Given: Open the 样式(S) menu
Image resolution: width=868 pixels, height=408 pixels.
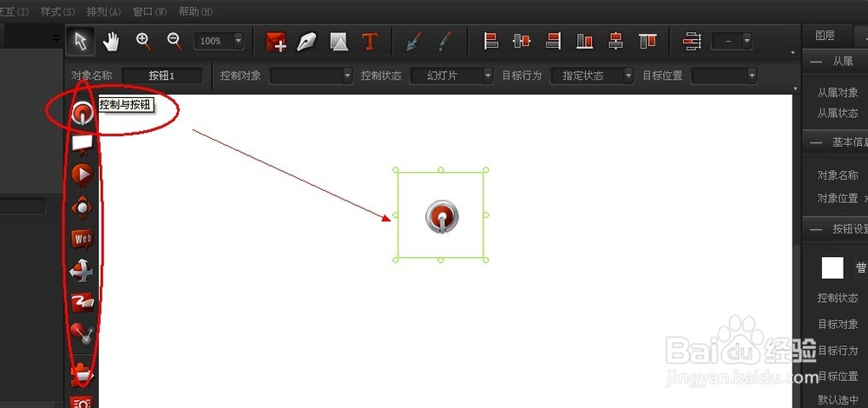Looking at the screenshot, I should 57,11.
